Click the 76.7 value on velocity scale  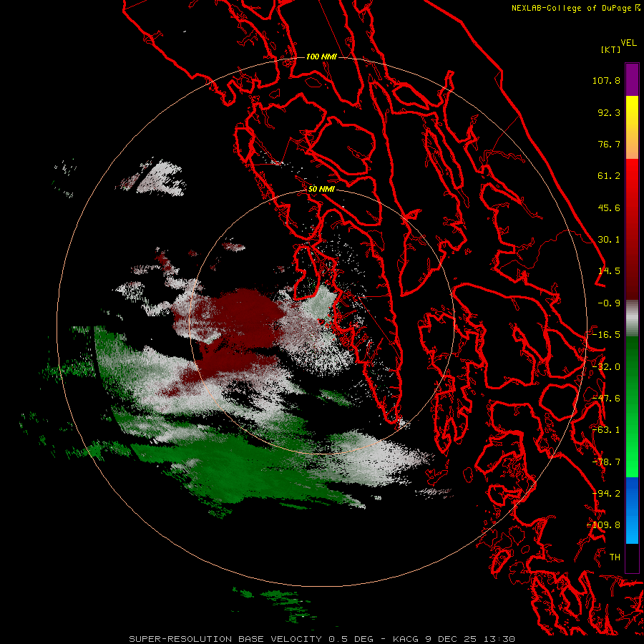[x=609, y=144]
